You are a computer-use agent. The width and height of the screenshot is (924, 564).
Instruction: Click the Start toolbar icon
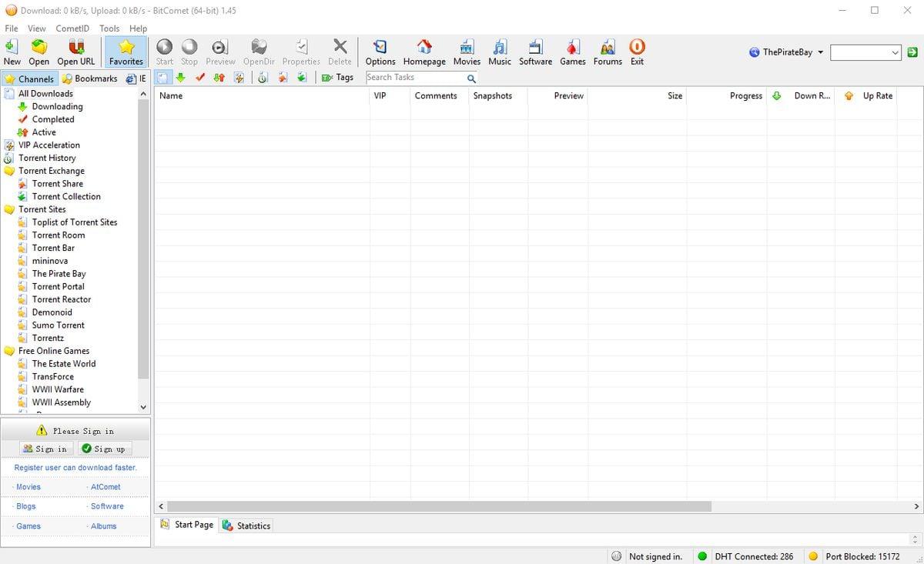(165, 52)
